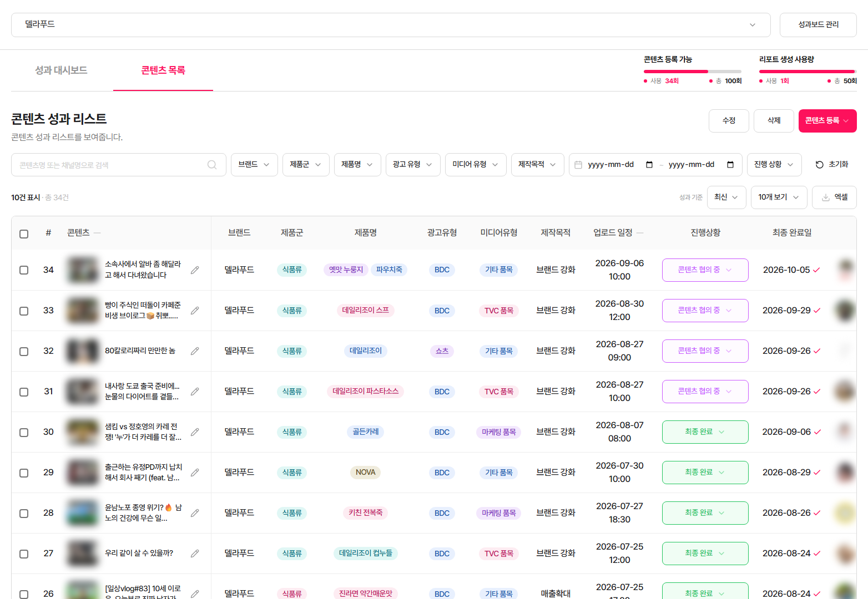Click pencil icon for row 31
Image resolution: width=868 pixels, height=599 pixels.
click(x=195, y=392)
